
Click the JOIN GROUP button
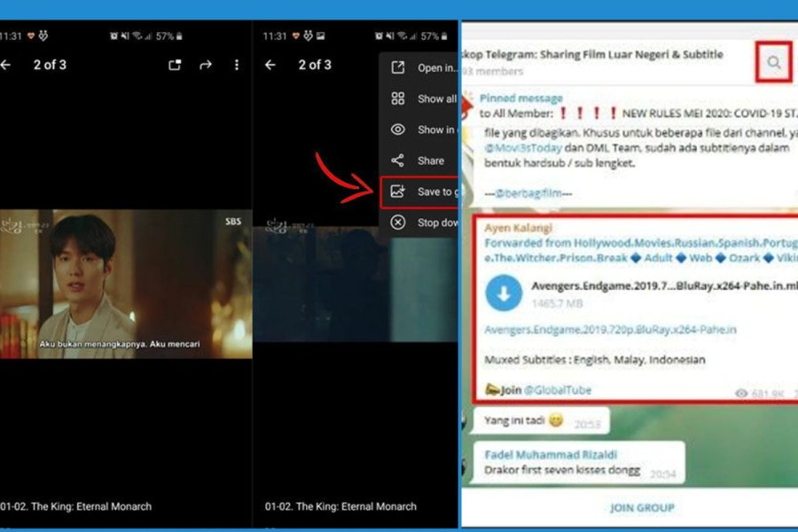click(641, 507)
